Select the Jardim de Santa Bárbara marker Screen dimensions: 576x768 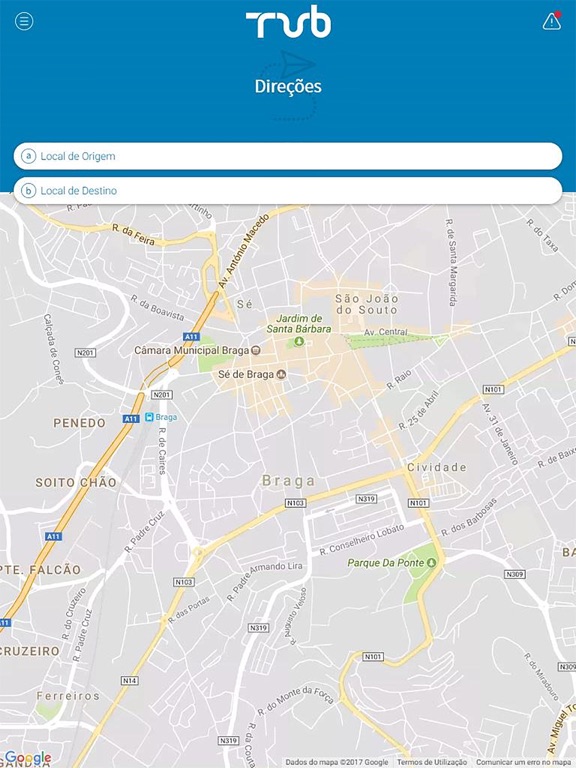[x=299, y=341]
